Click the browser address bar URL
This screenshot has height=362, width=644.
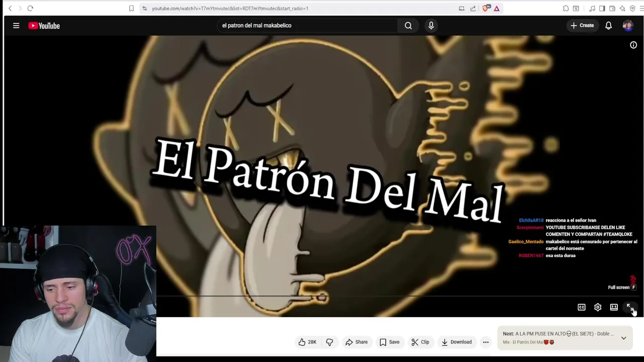230,9
